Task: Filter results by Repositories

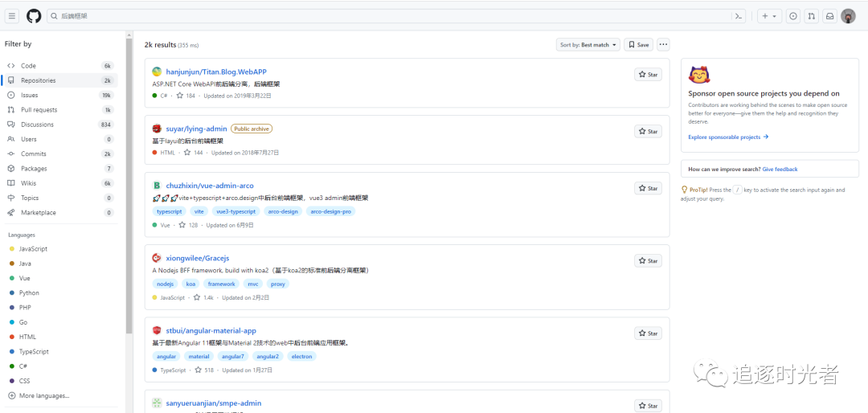Action: pos(61,80)
